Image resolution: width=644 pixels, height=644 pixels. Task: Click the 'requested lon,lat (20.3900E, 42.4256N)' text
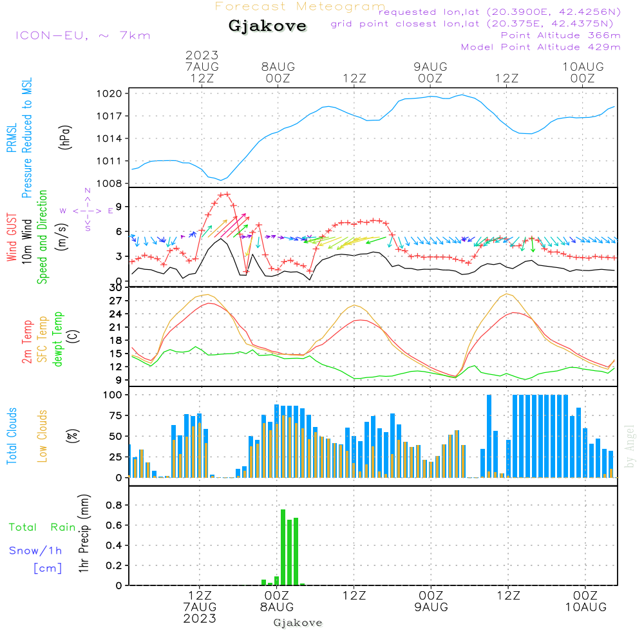point(500,12)
